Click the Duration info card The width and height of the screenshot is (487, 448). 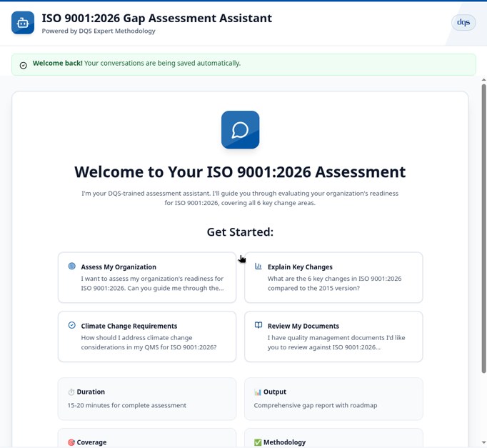pyautogui.click(x=147, y=399)
